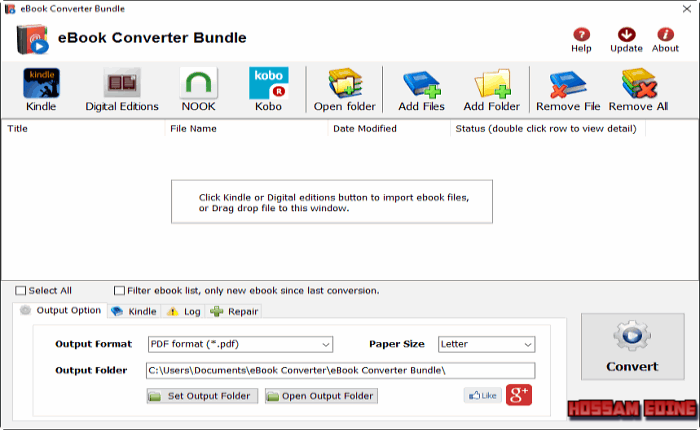
Task: Add Files to the conversion list
Action: click(x=421, y=89)
